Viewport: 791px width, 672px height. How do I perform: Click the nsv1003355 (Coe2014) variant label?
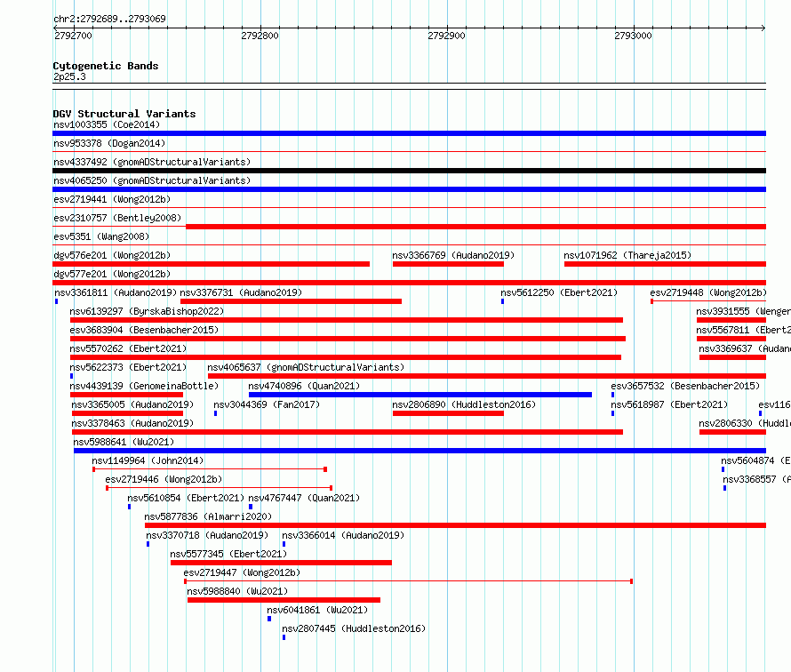(107, 124)
